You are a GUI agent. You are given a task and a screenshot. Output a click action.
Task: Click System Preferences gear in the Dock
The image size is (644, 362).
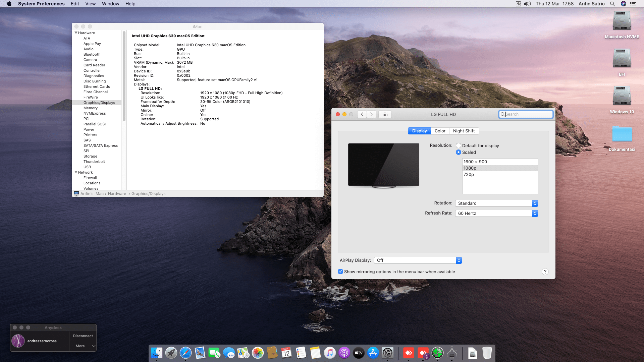[387, 353]
